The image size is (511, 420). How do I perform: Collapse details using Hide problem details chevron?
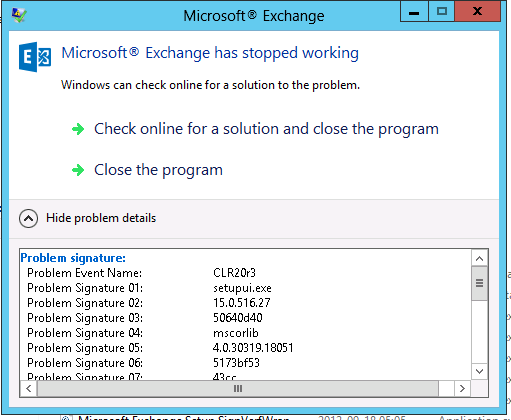(x=28, y=218)
